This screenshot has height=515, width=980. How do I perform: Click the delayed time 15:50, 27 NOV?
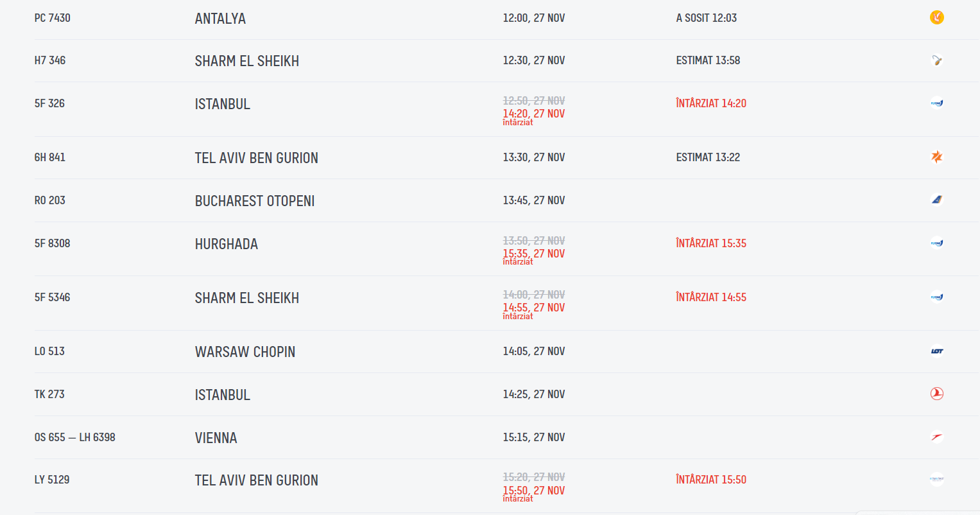(x=534, y=491)
